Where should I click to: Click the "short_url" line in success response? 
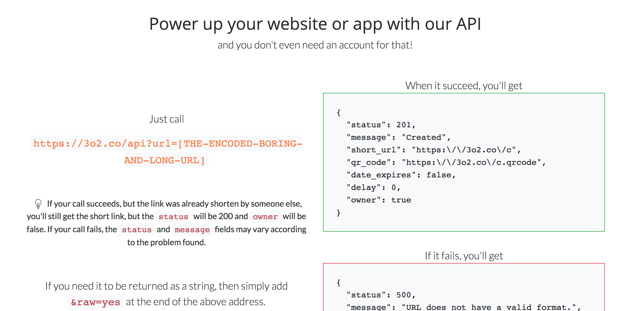pyautogui.click(x=433, y=150)
